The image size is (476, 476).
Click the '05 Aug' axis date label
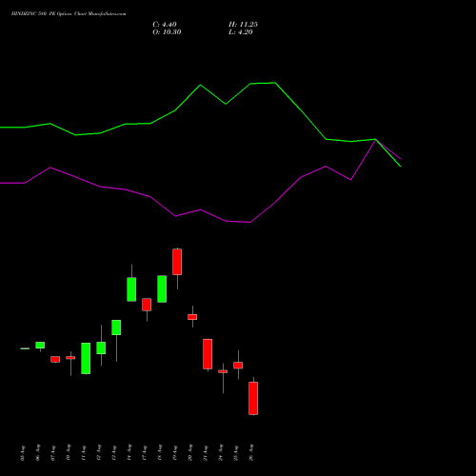click(22, 453)
